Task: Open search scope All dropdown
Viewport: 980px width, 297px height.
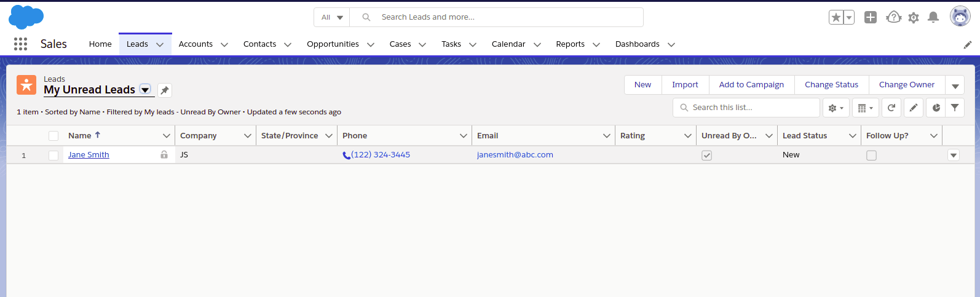Action: click(x=332, y=17)
